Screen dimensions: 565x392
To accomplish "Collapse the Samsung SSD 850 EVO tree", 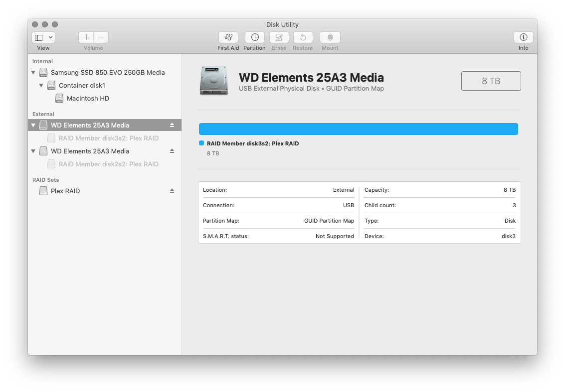I will (33, 73).
